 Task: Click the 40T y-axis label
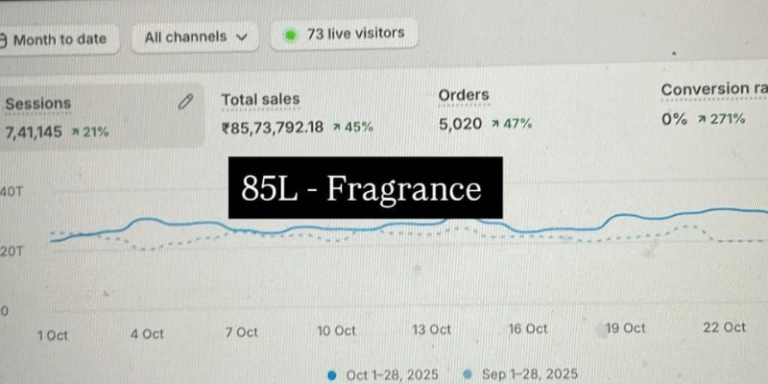click(x=11, y=192)
